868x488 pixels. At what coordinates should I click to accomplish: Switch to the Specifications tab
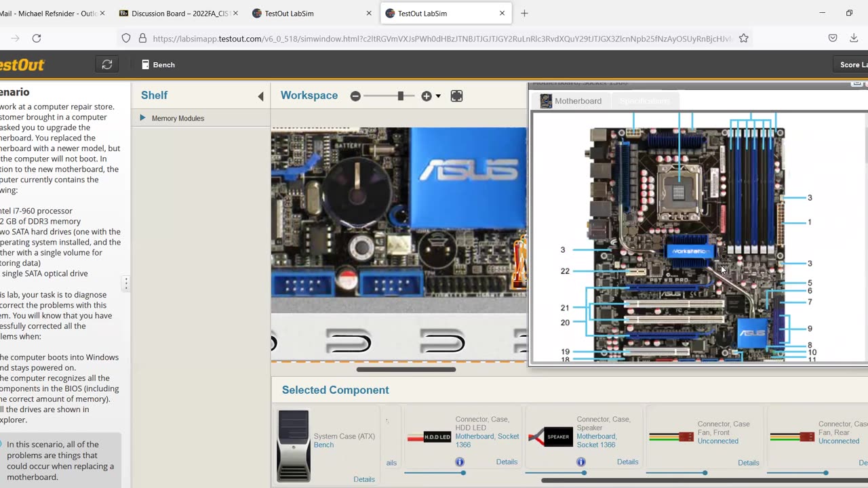point(645,101)
